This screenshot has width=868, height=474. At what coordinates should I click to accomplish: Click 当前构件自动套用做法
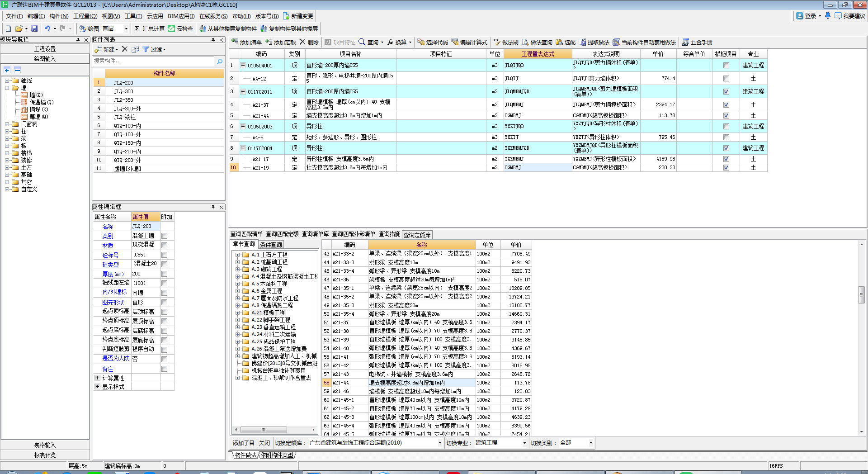(644, 42)
